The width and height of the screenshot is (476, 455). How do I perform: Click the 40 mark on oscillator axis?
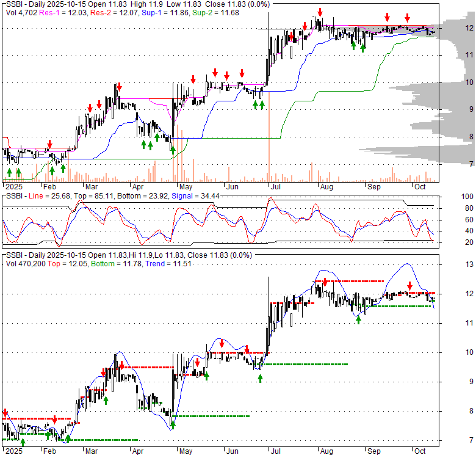click(x=469, y=231)
